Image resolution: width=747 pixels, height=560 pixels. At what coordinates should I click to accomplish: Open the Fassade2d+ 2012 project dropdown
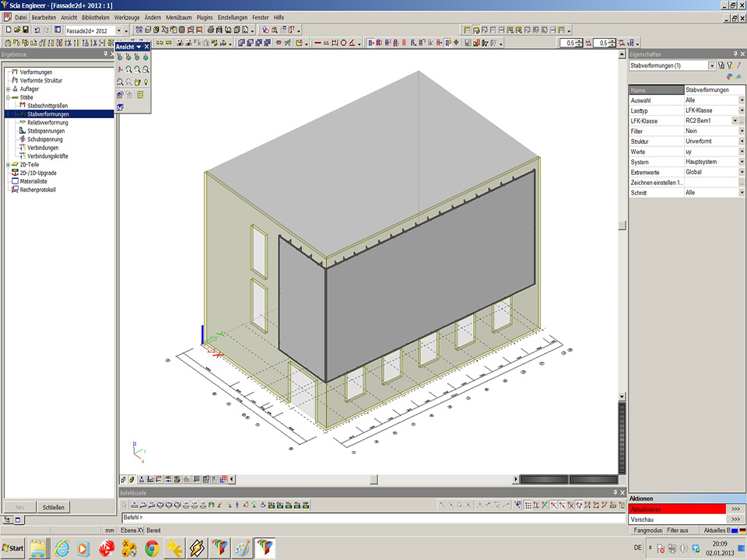coord(118,30)
